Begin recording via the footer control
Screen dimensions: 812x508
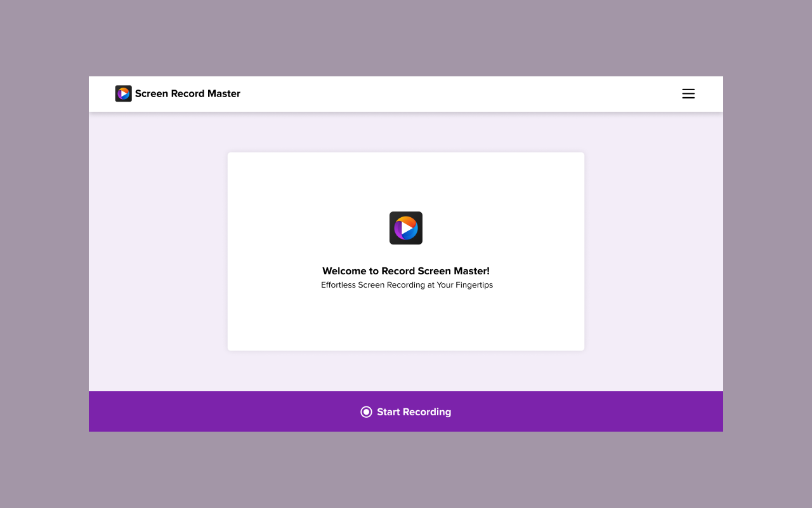405,411
